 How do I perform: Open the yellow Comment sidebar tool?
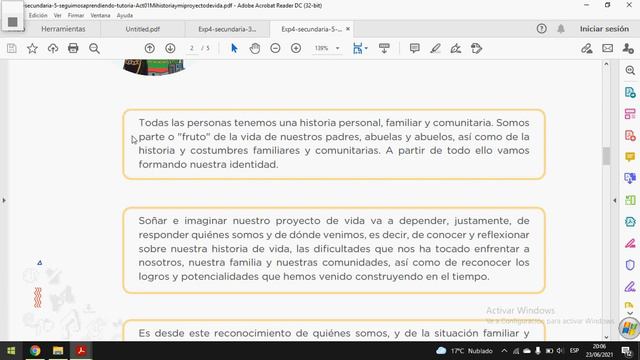click(x=630, y=157)
